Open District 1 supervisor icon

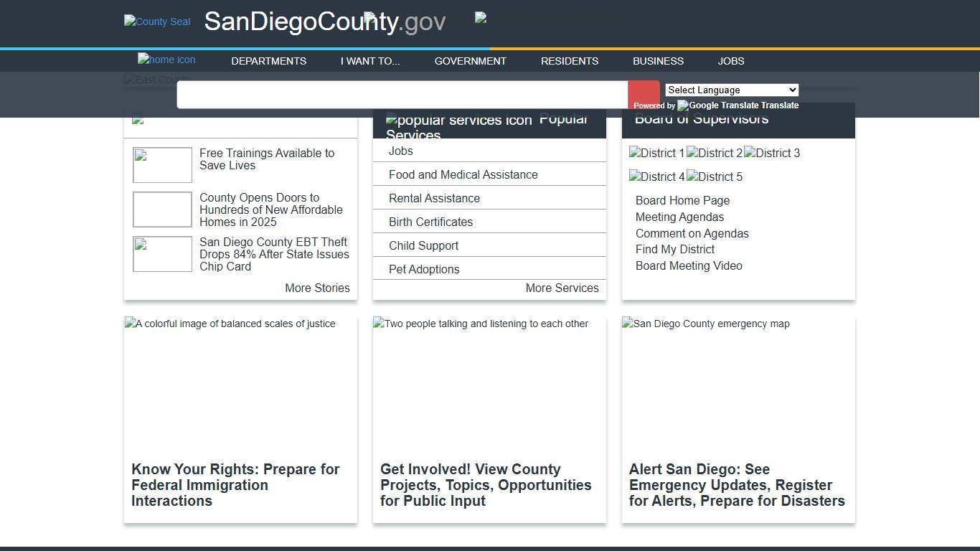[x=656, y=153]
